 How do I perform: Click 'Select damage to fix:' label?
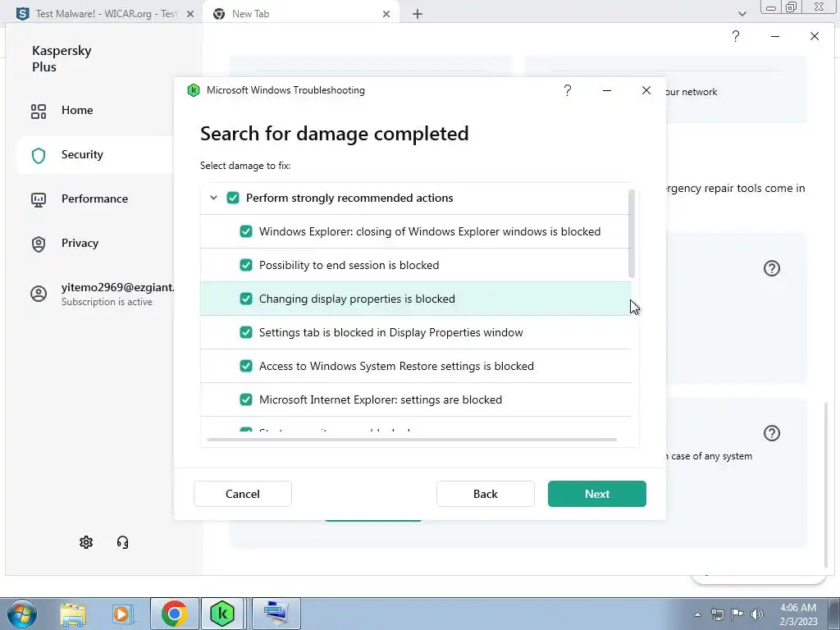(x=245, y=166)
